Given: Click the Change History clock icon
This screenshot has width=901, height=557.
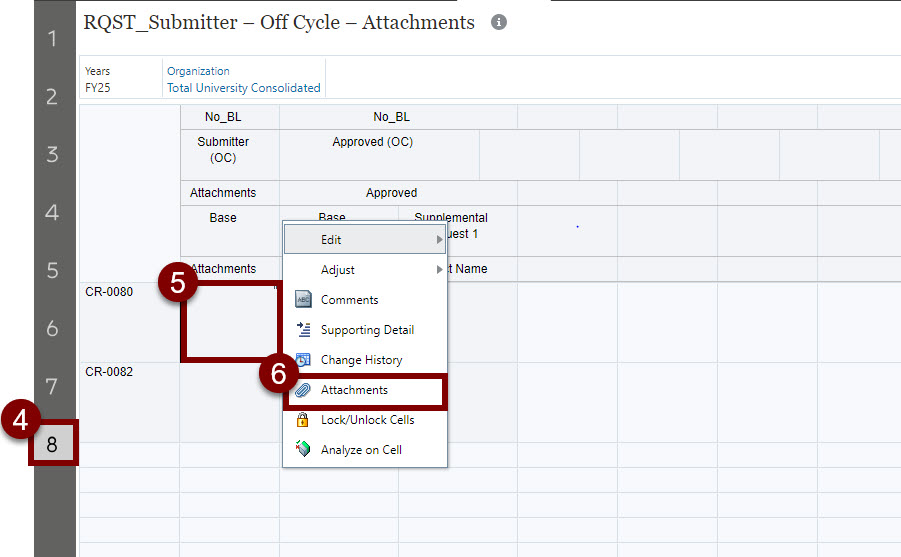Looking at the screenshot, I should [x=303, y=360].
